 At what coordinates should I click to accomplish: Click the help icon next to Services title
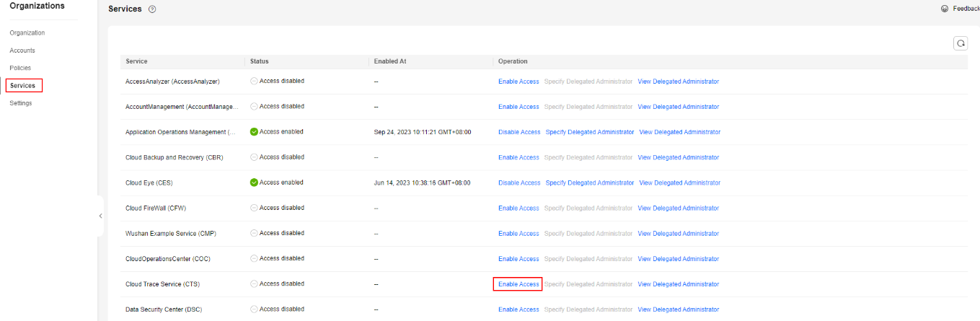151,9
